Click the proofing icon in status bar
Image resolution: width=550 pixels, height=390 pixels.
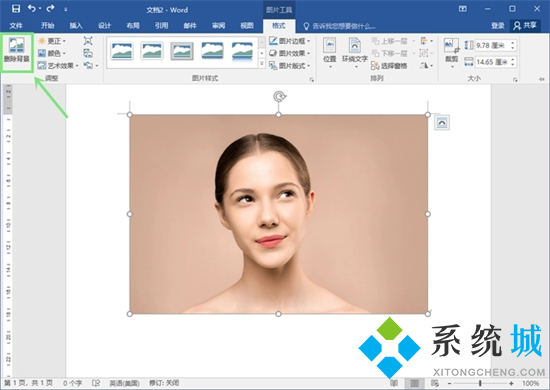click(x=96, y=383)
